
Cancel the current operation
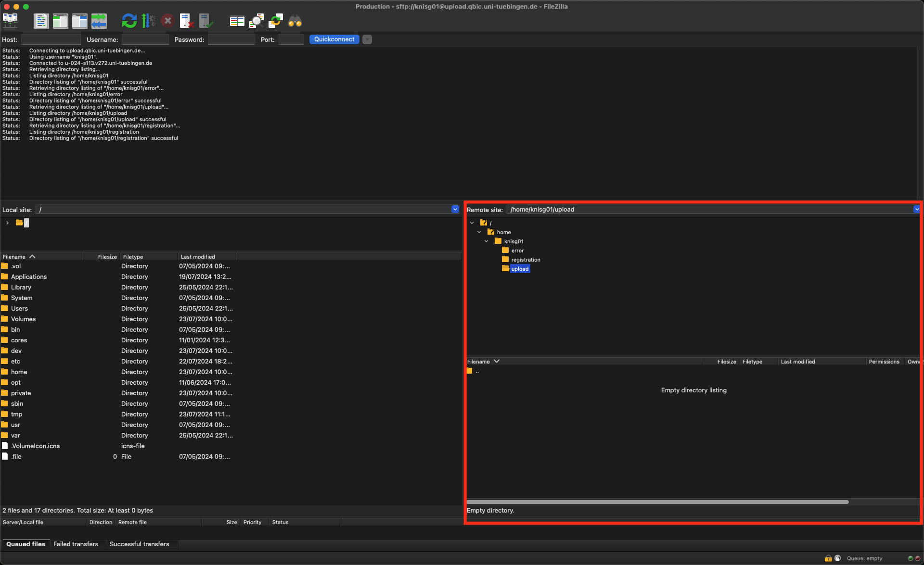(x=167, y=21)
